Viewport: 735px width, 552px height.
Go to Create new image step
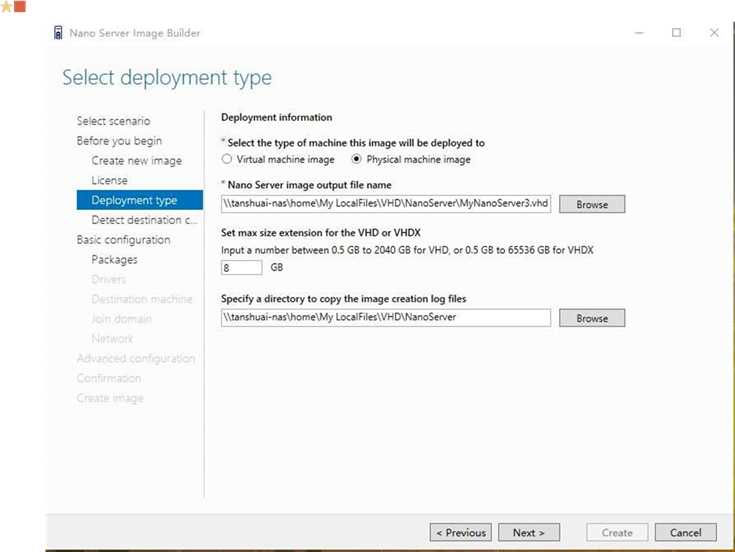click(x=136, y=161)
